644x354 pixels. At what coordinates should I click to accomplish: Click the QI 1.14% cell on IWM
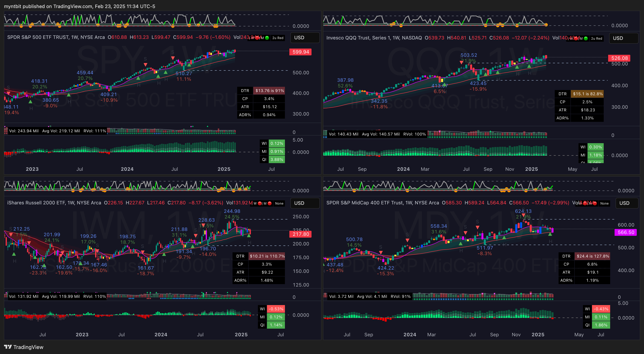[276, 325]
